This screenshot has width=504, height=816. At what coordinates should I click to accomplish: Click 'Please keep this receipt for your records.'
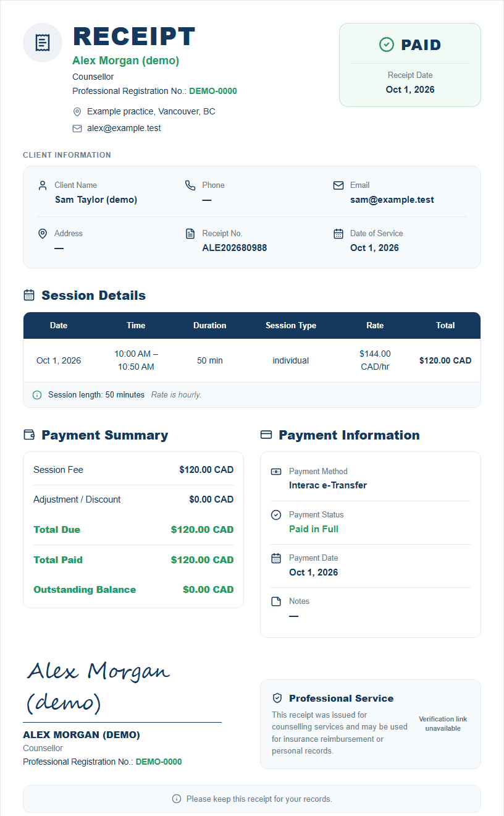(259, 799)
